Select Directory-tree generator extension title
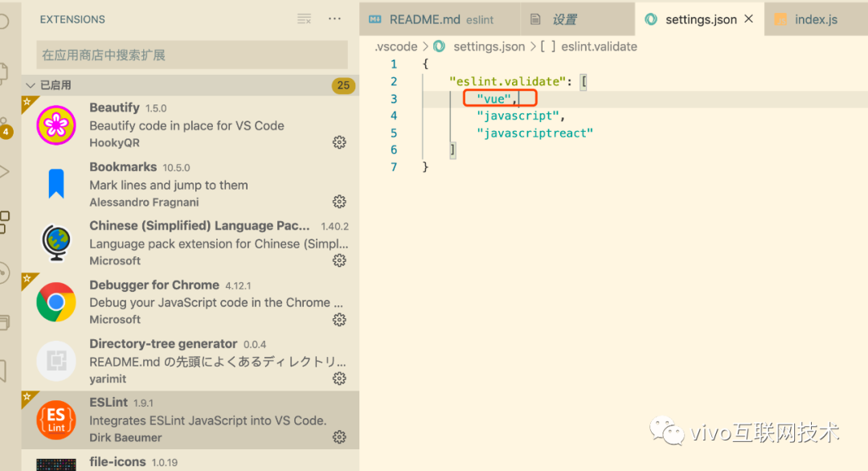This screenshot has height=471, width=868. tap(163, 344)
